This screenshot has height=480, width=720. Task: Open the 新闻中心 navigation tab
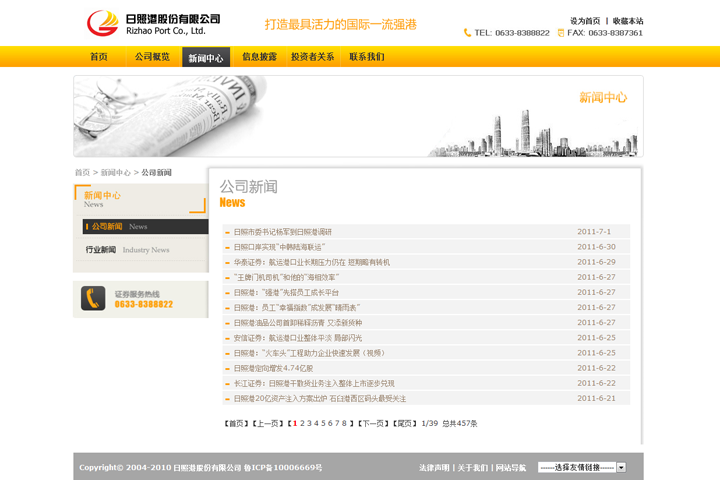click(206, 57)
